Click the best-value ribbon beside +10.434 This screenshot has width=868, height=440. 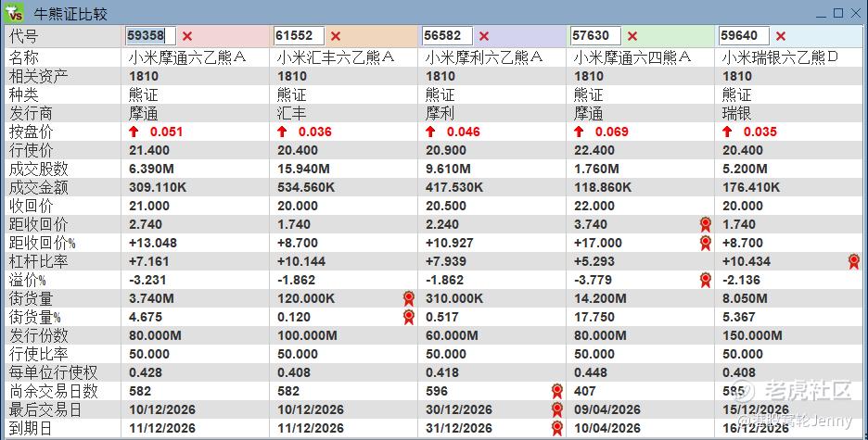(x=854, y=261)
